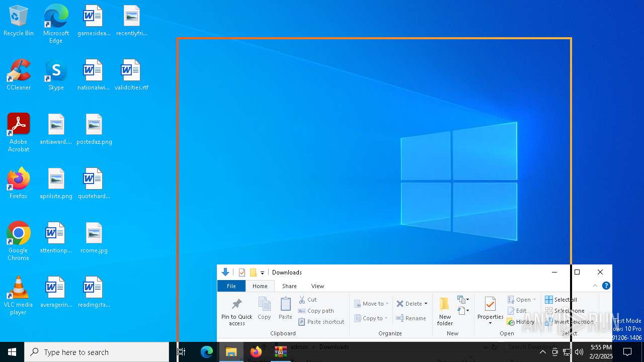The image size is (644, 362).
Task: Select CCleaner desktop shortcut
Action: (x=19, y=75)
